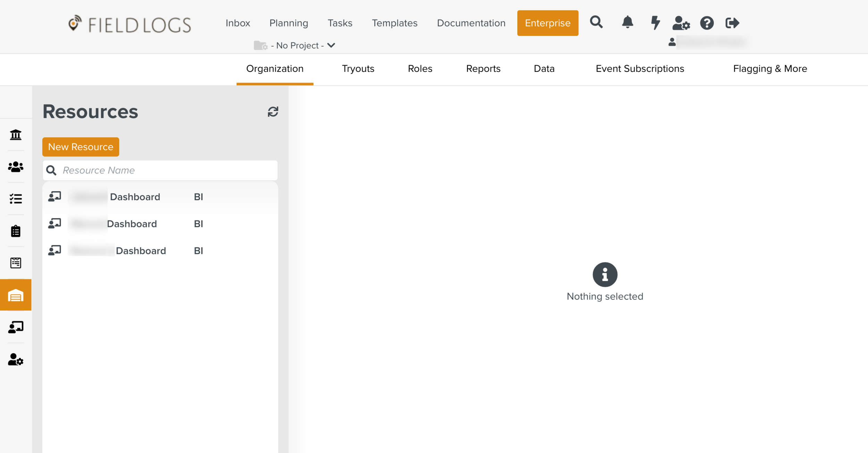868x453 pixels.
Task: Open notifications bell icon
Action: coord(627,23)
